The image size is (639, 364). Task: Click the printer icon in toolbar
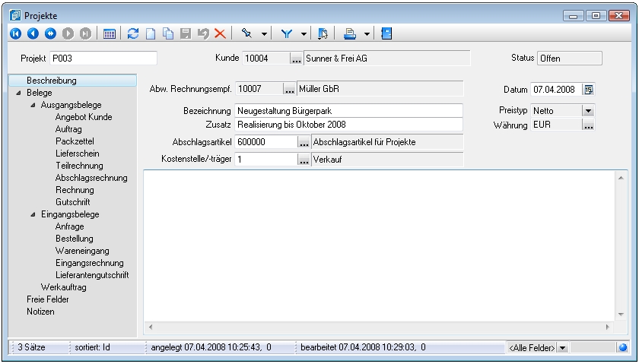tap(350, 33)
